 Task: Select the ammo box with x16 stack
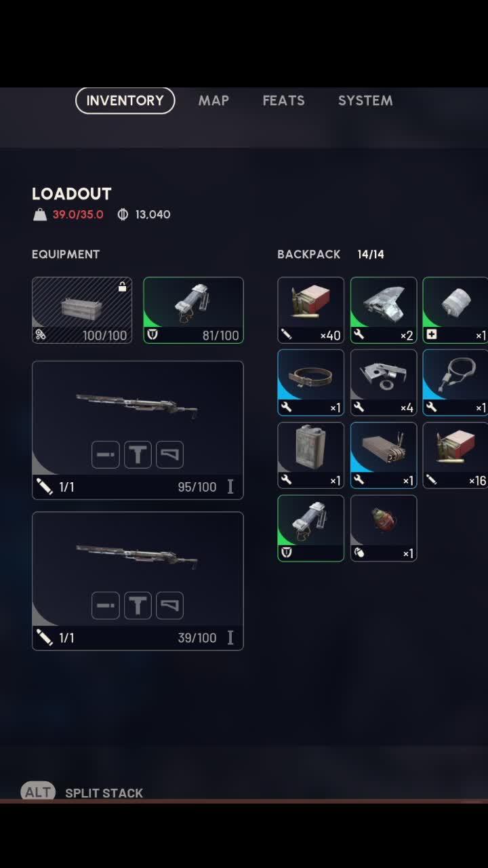click(455, 455)
